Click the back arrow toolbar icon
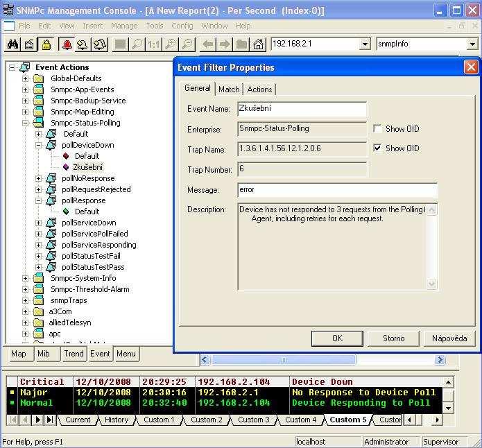 click(x=208, y=44)
